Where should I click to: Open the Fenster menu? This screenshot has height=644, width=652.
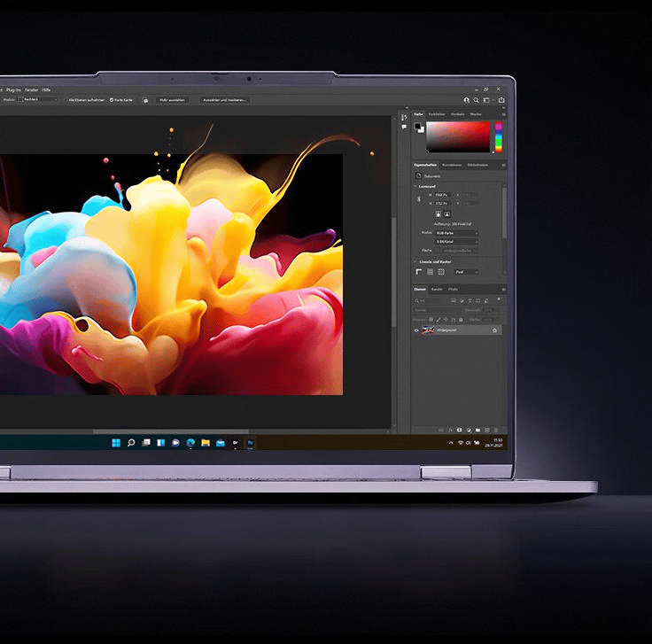[x=32, y=89]
